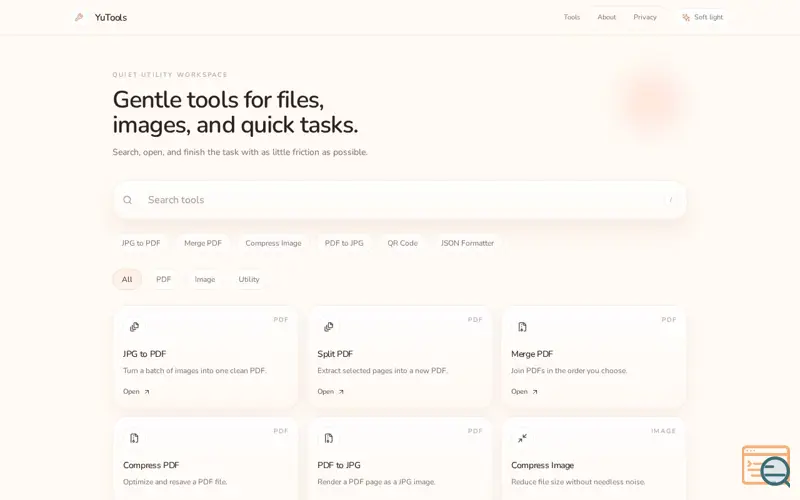Click the JPG to PDF card icon
800x500 pixels.
[134, 327]
